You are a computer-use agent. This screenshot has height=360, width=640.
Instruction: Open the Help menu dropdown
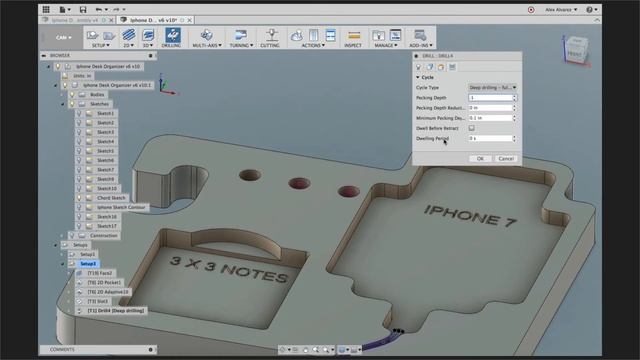[x=592, y=9]
